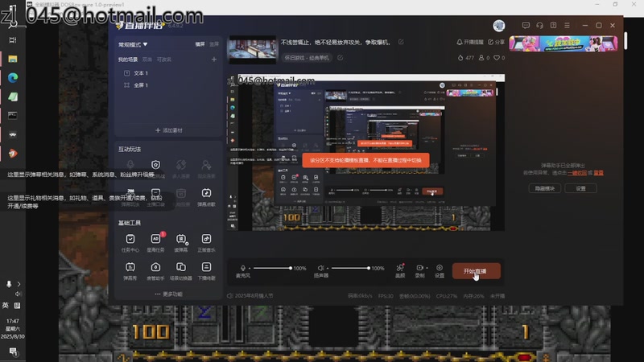Expand microphone device dropdown arrow
This screenshot has width=644, height=362.
click(250, 269)
